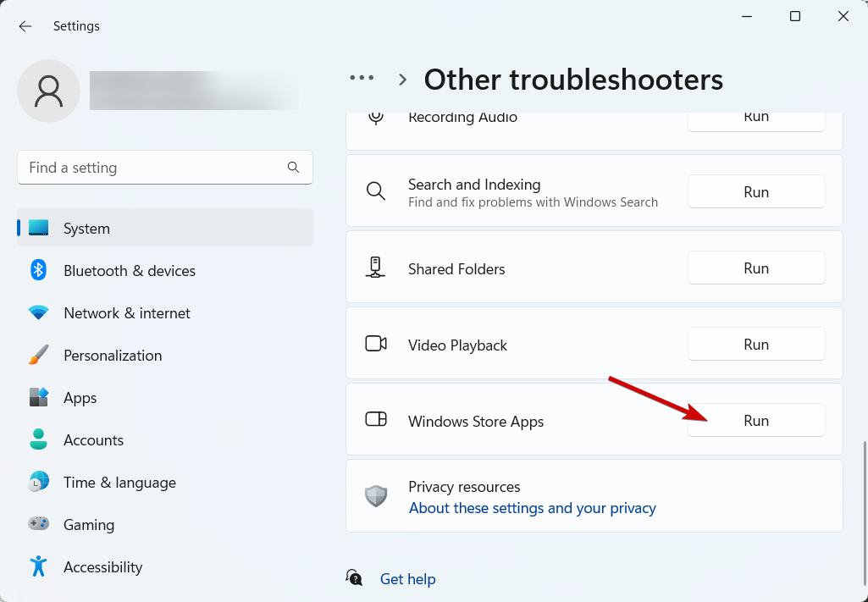This screenshot has height=602, width=868.
Task: Click the Windows Store Apps label
Action: pos(476,421)
